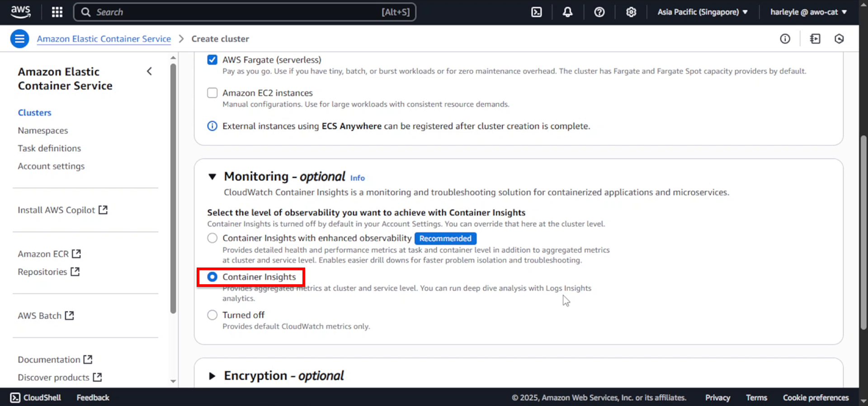868x406 pixels.
Task: Click the hexagon clock icon in the top bar
Action: pos(839,39)
